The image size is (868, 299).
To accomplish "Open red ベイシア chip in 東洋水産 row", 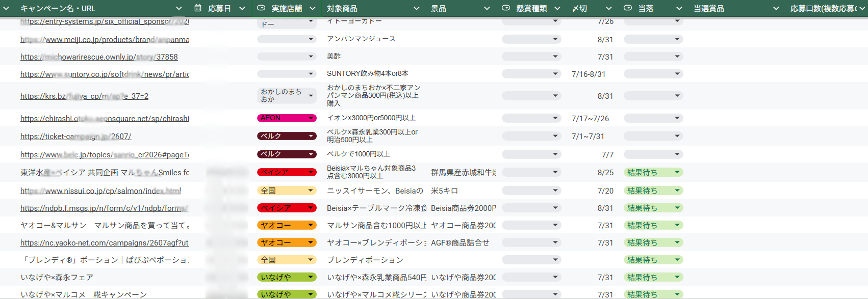I will coord(287,172).
